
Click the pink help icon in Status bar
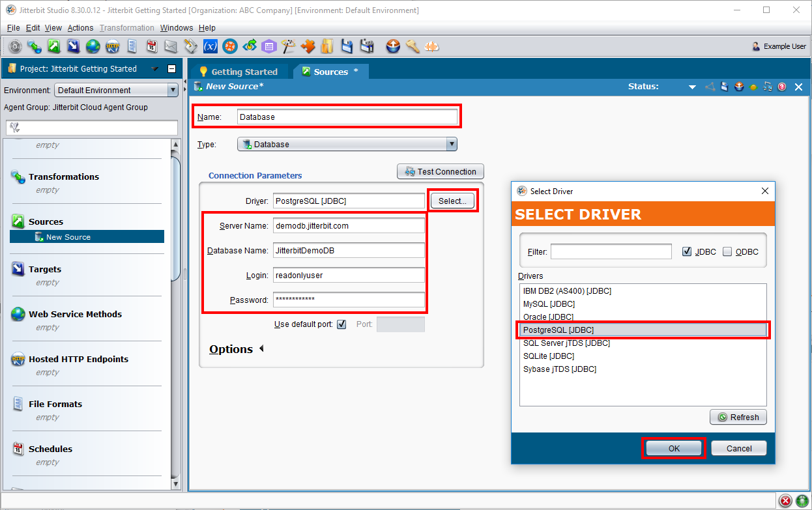(x=781, y=87)
